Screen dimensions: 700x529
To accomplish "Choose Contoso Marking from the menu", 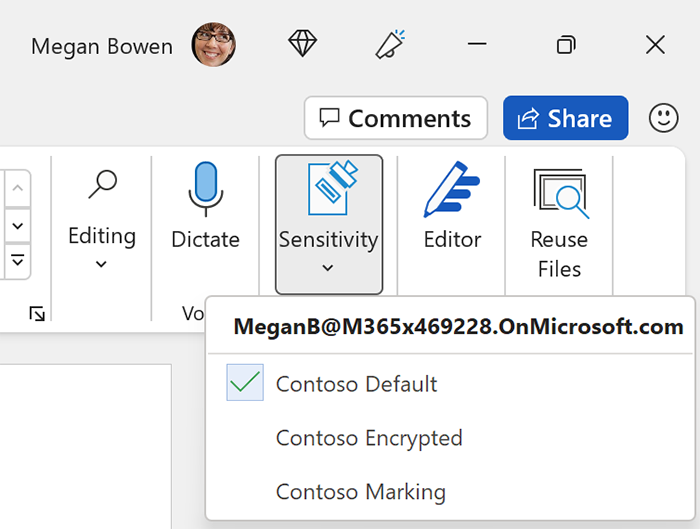I will click(x=360, y=492).
